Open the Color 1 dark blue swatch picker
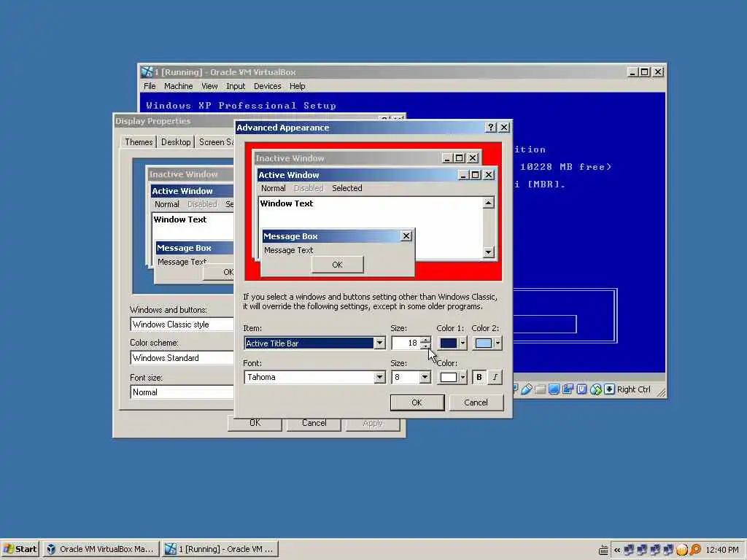 (x=452, y=343)
